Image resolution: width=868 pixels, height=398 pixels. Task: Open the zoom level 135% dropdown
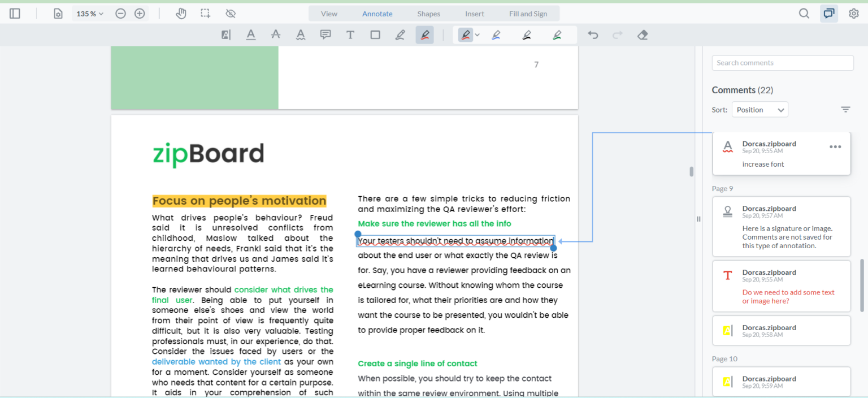tap(89, 13)
